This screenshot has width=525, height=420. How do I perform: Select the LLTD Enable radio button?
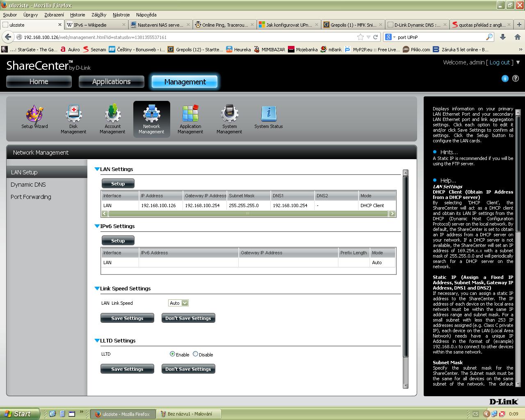172,354
